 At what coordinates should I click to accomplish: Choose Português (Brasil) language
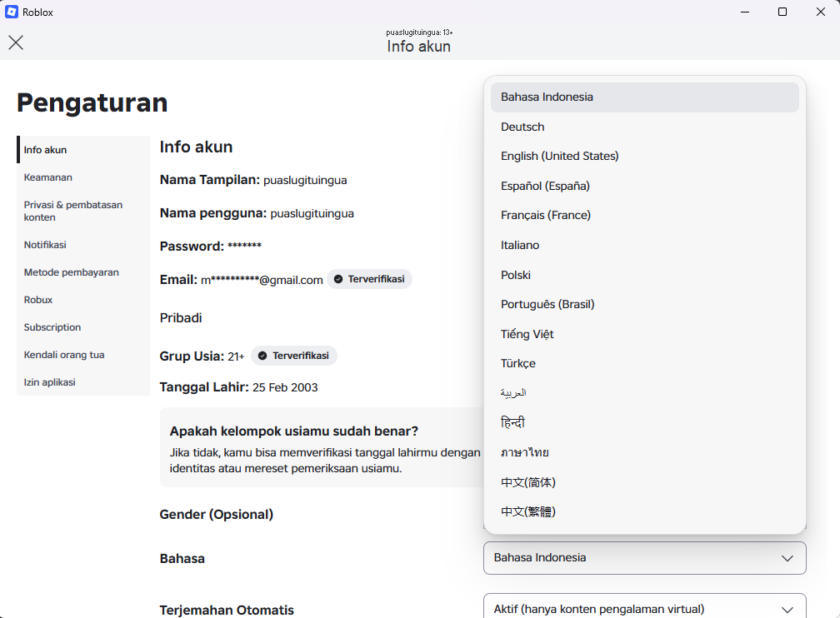[644, 304]
